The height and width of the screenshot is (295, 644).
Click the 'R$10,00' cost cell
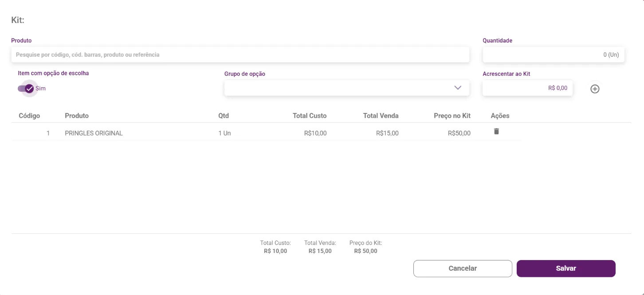coord(315,133)
